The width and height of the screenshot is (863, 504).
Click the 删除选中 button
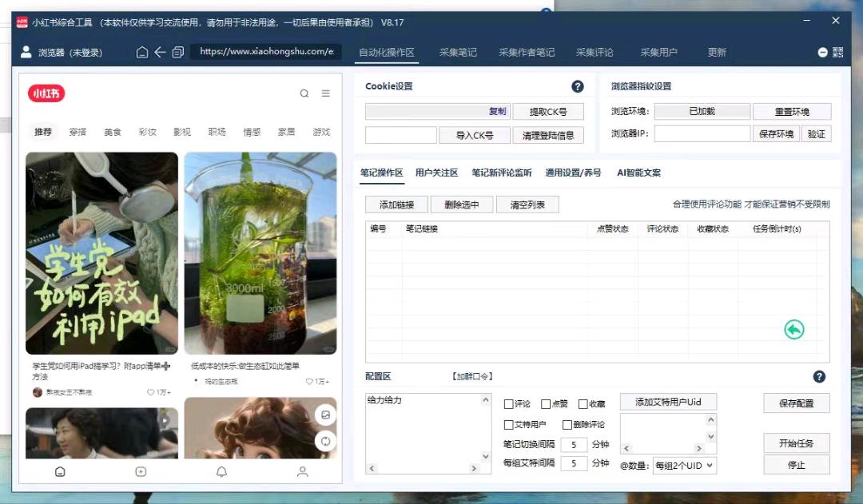[461, 204]
